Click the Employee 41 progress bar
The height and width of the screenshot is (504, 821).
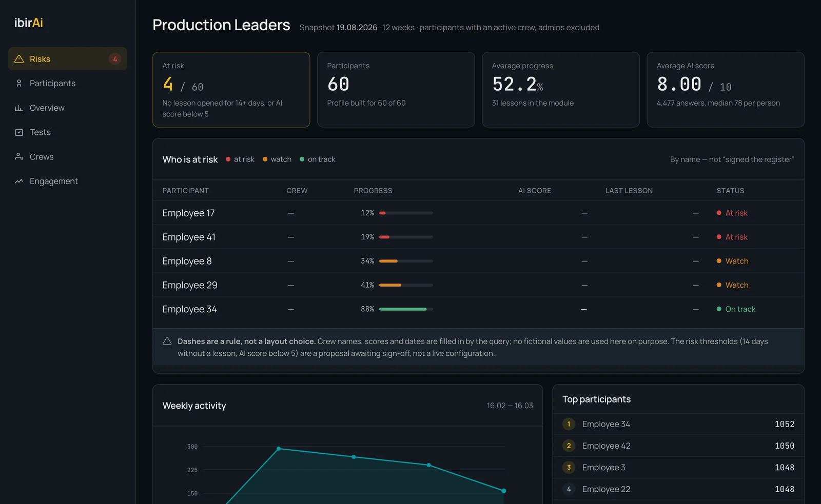pyautogui.click(x=406, y=237)
